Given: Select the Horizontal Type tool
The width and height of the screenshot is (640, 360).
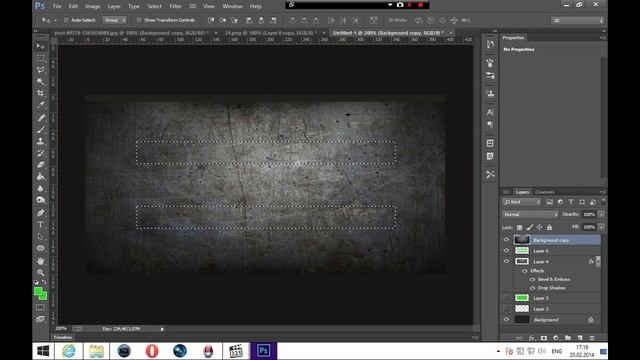Looking at the screenshot, I should 40,224.
